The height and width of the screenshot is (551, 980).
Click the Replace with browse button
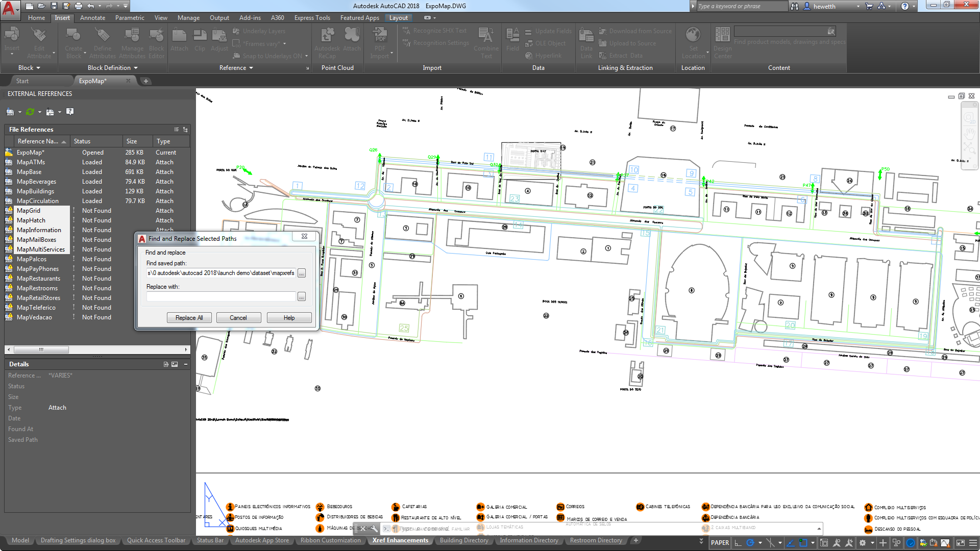302,296
